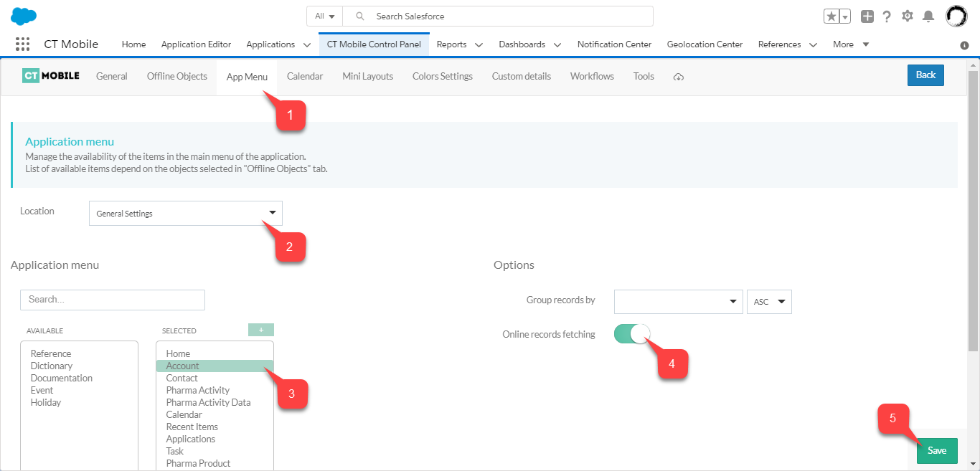980x471 pixels.
Task: Click the cloud upload icon after Tools
Action: [x=679, y=77]
